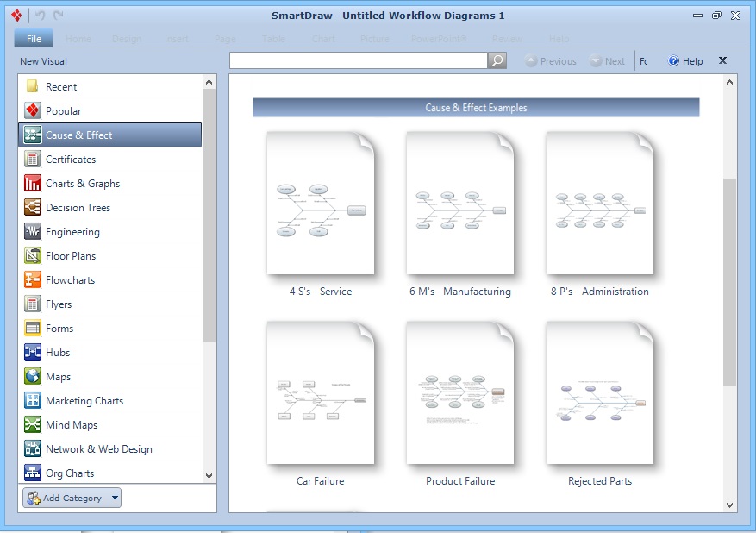Open the File tab

pos(34,39)
